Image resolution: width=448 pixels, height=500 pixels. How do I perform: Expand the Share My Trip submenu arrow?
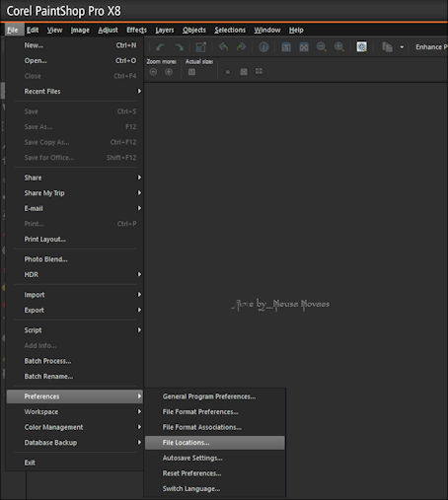pyautogui.click(x=139, y=193)
